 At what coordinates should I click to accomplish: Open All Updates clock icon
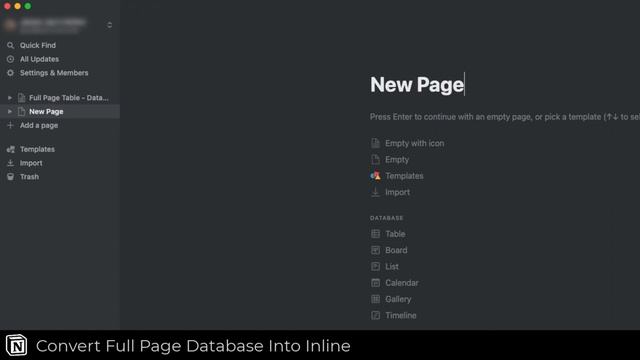click(11, 59)
